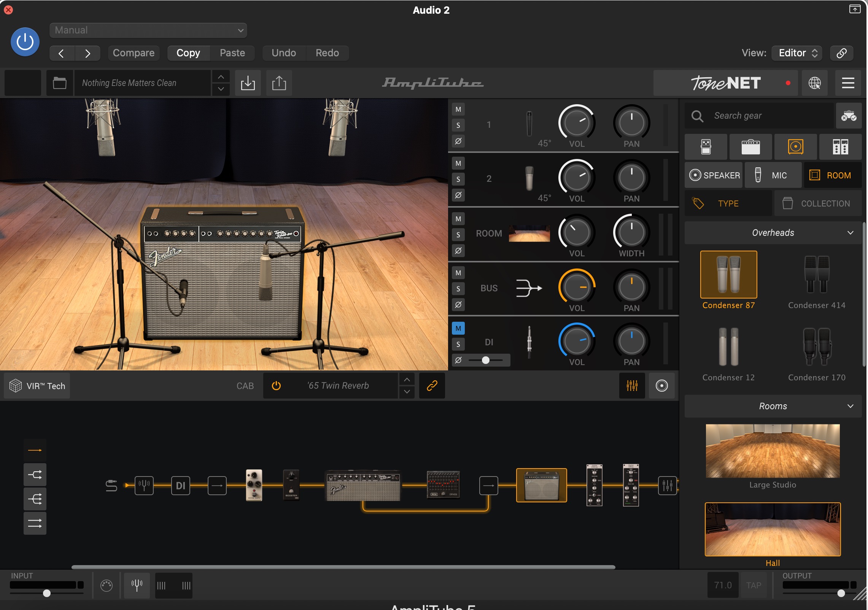Select the Large Studio room thumbnail
The width and height of the screenshot is (868, 610).
pyautogui.click(x=773, y=451)
